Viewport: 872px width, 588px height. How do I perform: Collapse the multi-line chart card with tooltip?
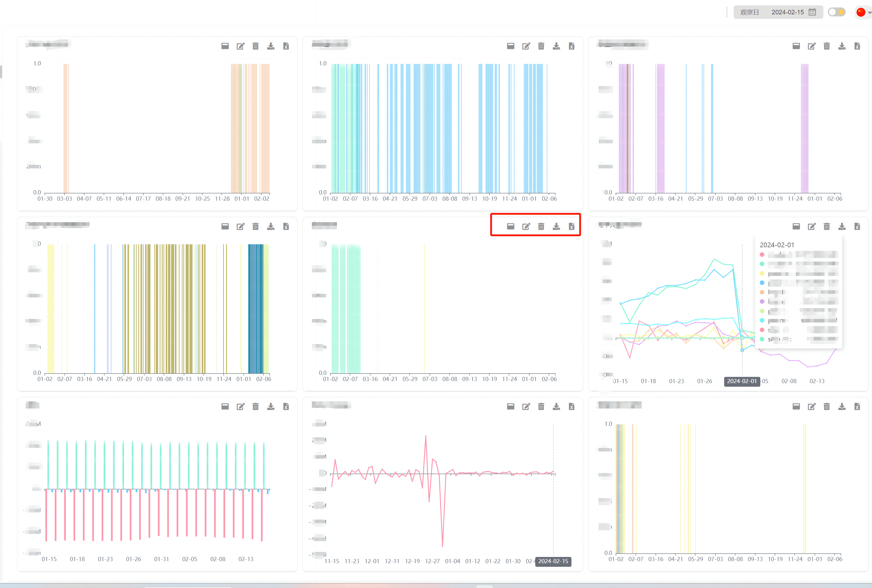click(x=796, y=226)
